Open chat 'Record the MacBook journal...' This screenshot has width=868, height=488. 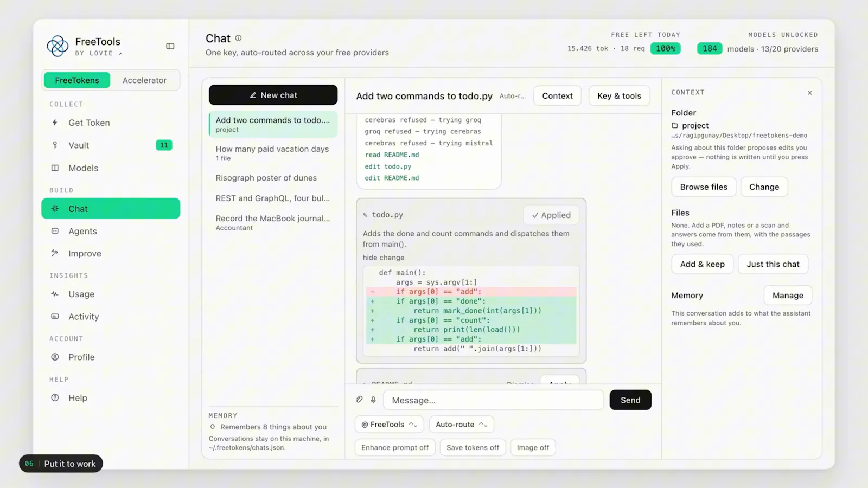point(273,222)
